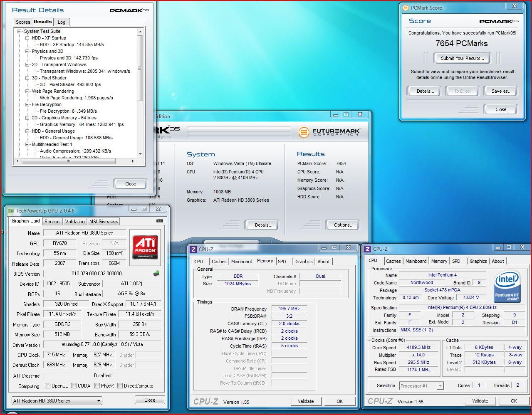Switch to the Sensors tab in GPU-Z
The width and height of the screenshot is (532, 415).
[53, 222]
